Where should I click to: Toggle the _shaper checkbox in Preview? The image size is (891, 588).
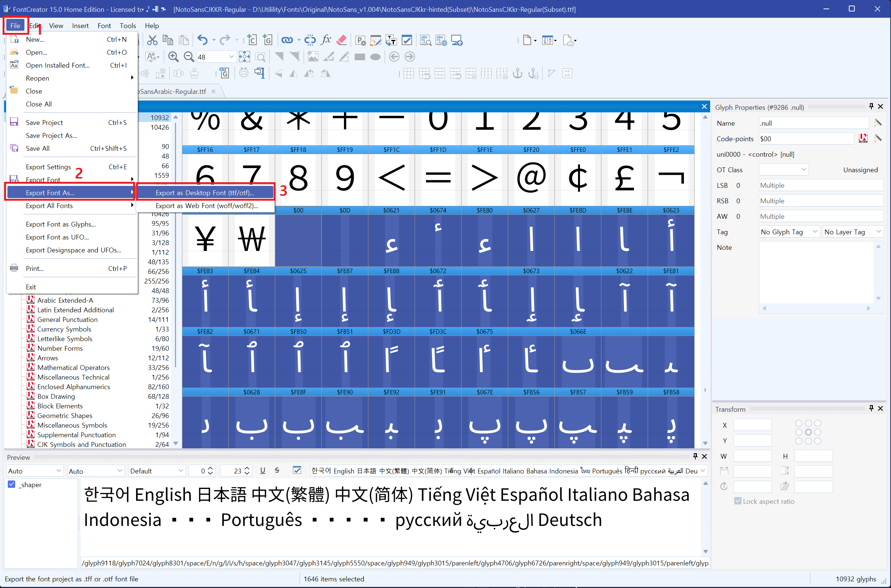pyautogui.click(x=11, y=485)
